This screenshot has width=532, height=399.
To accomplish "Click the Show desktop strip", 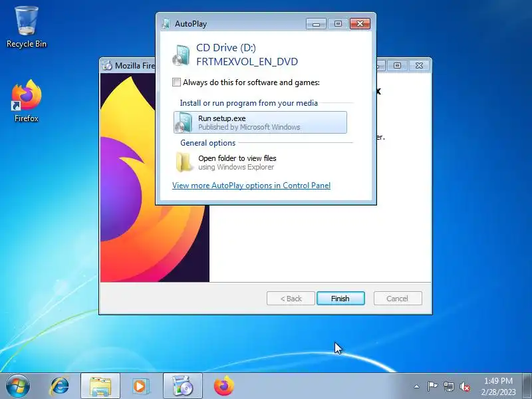I will [528, 386].
